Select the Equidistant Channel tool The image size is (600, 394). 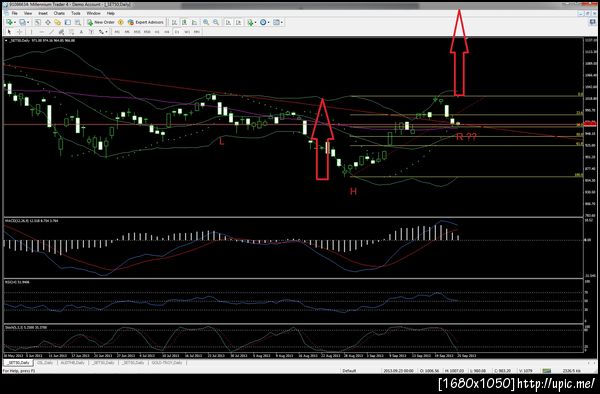[61, 32]
